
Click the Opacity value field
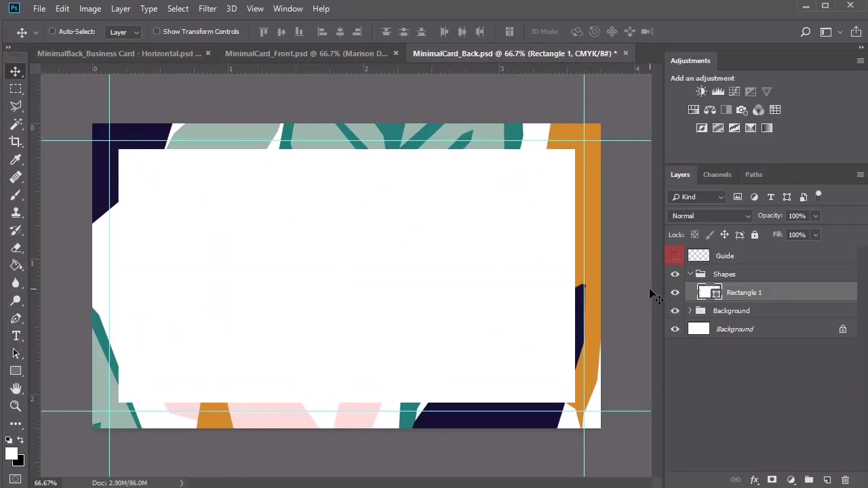(x=797, y=216)
